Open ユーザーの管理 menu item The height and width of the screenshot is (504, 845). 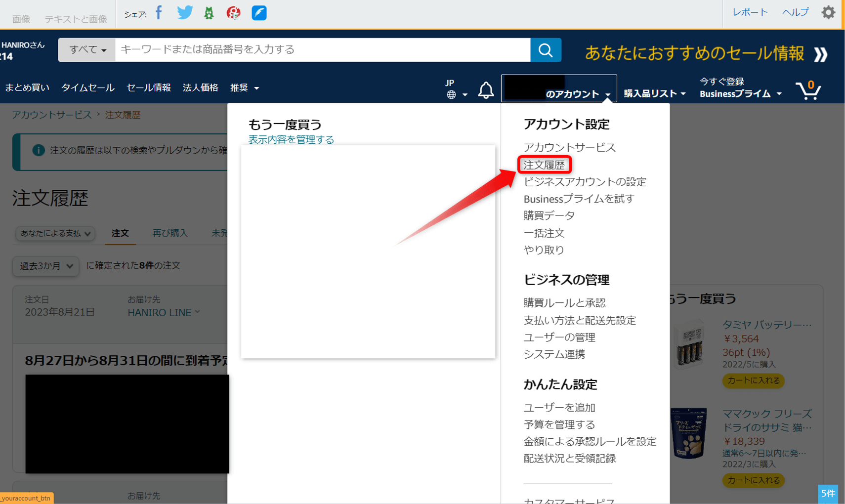[559, 337]
